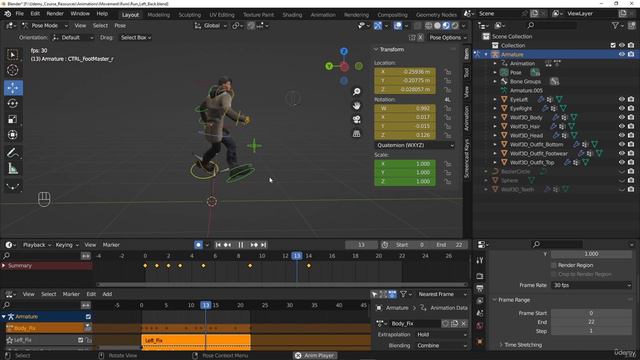The height and width of the screenshot is (360, 640).
Task: Jump to first frame in timeline
Action: tap(218, 245)
